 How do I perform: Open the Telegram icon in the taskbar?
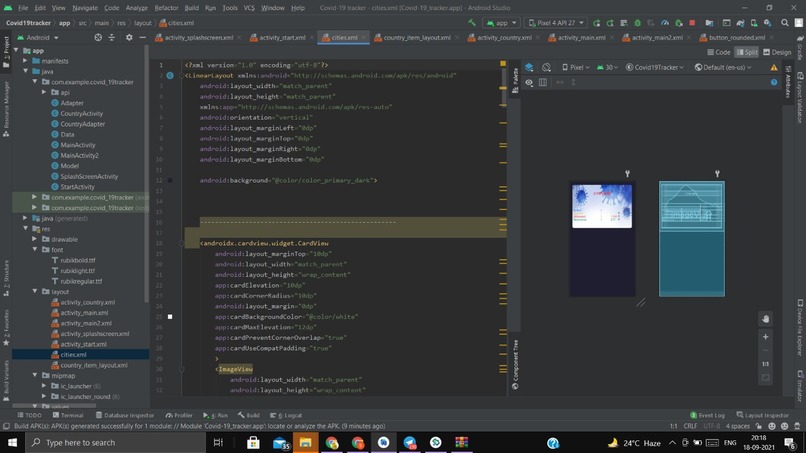click(410, 442)
